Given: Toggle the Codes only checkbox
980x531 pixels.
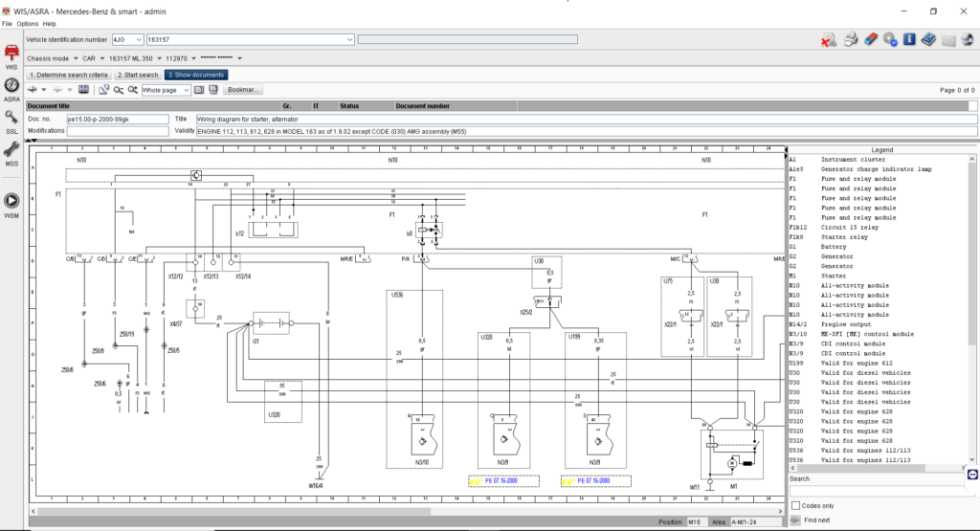Looking at the screenshot, I should (795, 505).
